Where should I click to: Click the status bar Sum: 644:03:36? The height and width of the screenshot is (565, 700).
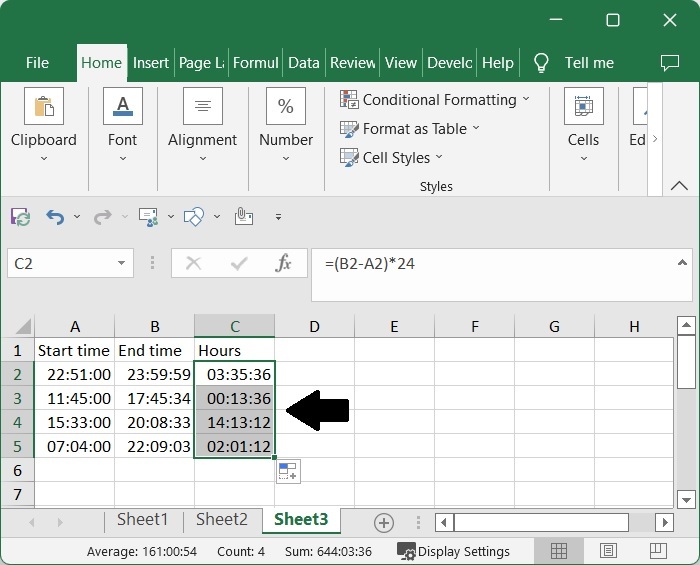[328, 552]
